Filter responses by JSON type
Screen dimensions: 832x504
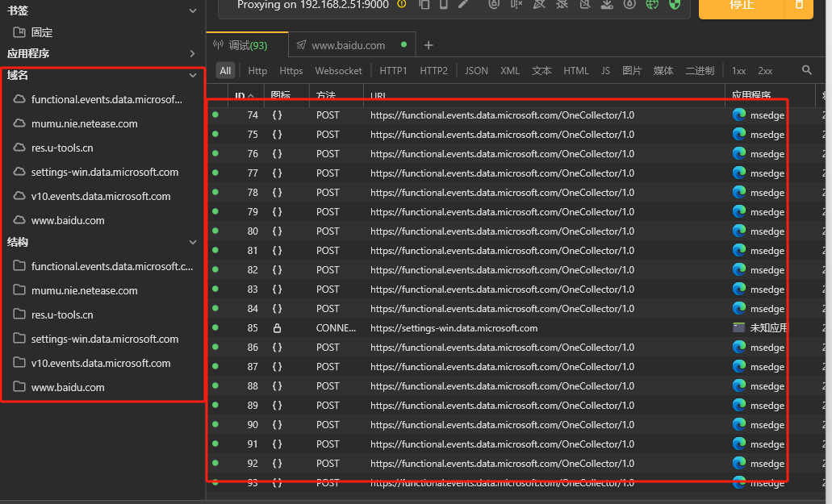(x=476, y=70)
